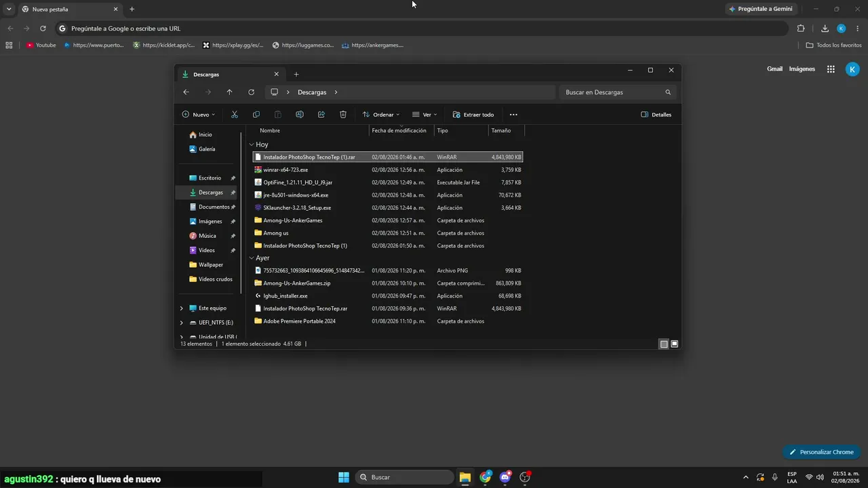
Task: Select the Descargas Explorer tab
Action: [x=230, y=74]
